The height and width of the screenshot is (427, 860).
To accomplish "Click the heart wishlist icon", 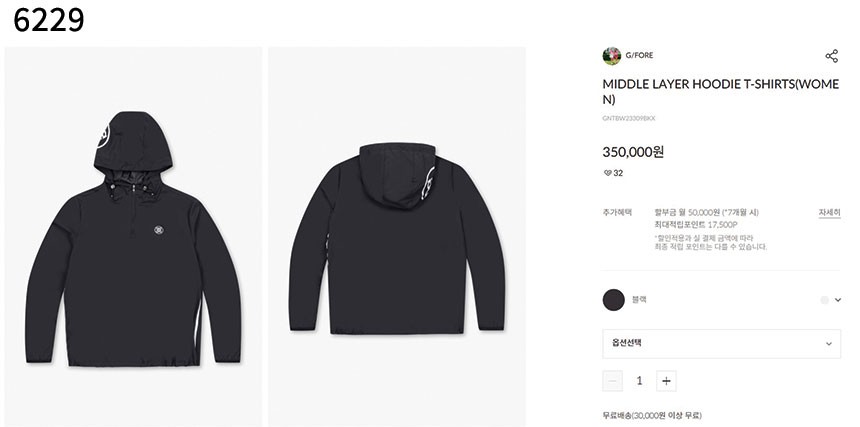I will click(607, 173).
